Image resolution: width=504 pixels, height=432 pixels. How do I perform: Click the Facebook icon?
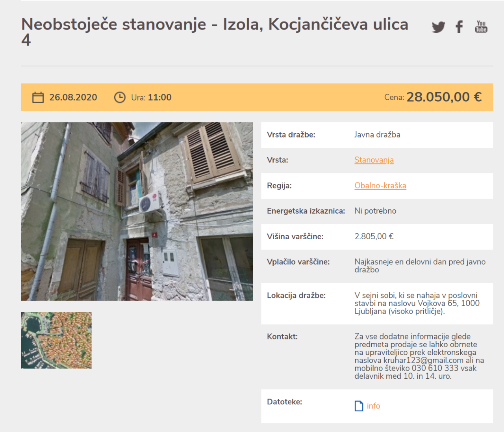pyautogui.click(x=459, y=27)
